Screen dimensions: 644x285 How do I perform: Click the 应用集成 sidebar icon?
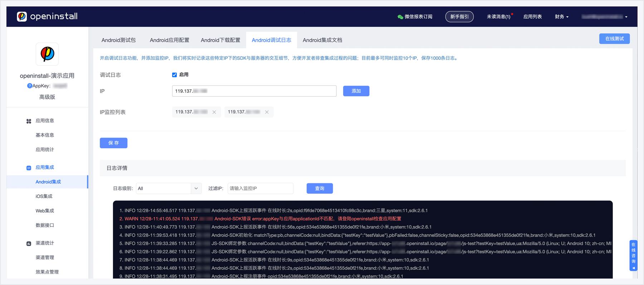(29, 168)
